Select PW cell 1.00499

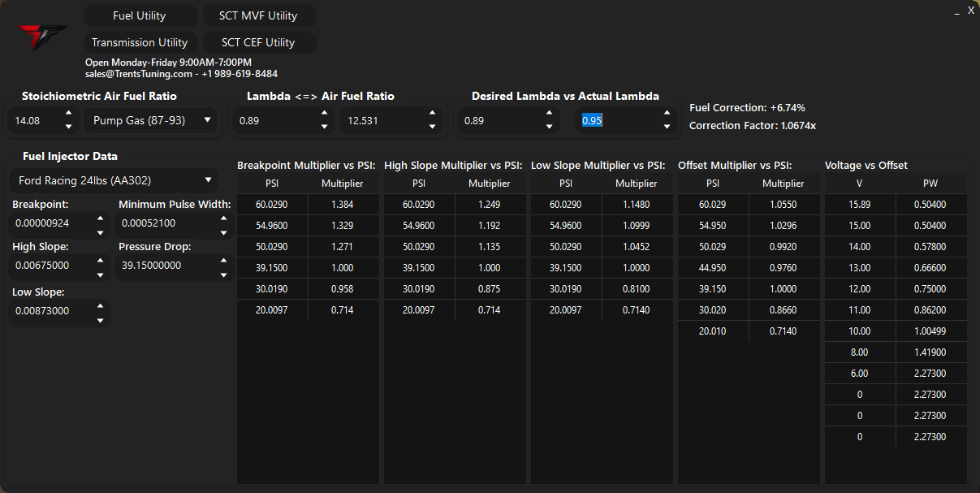click(x=930, y=331)
